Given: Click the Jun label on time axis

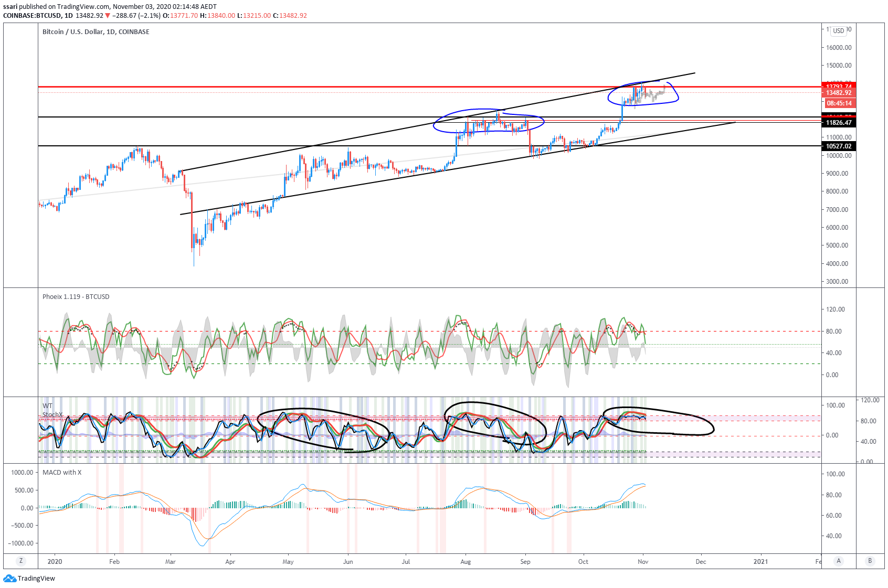Looking at the screenshot, I should pyautogui.click(x=348, y=561).
